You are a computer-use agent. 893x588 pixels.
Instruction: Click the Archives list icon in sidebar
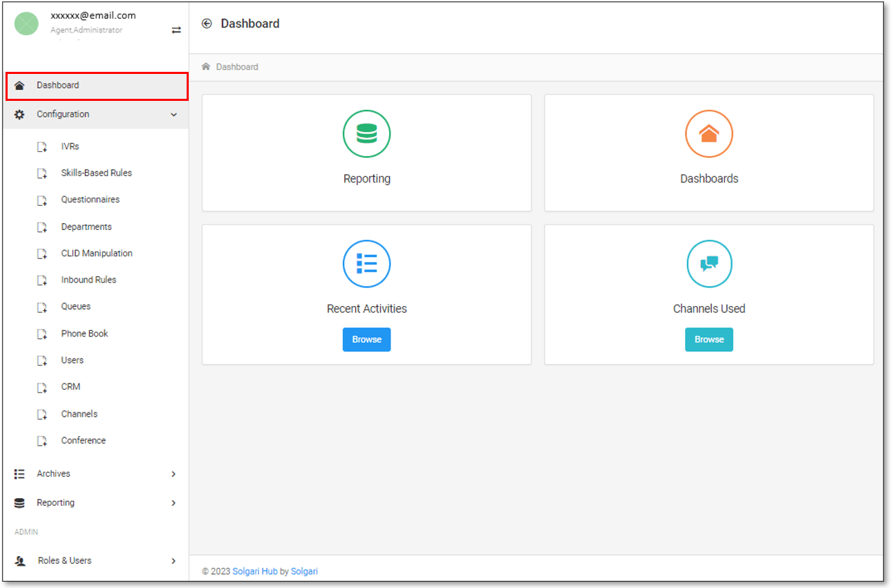(x=19, y=473)
